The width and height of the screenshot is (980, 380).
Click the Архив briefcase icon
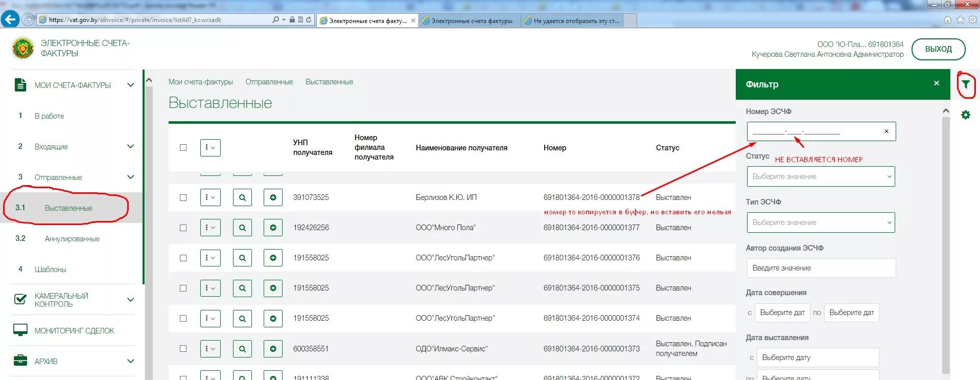pyautogui.click(x=20, y=361)
